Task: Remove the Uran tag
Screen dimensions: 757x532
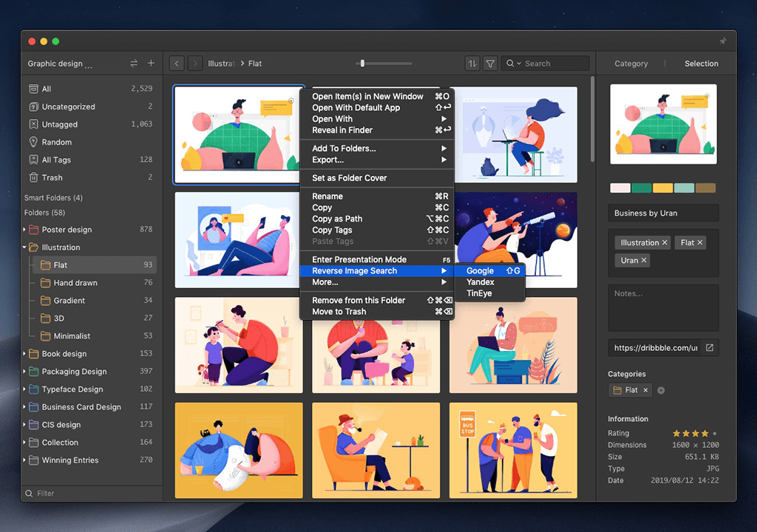Action: tap(644, 260)
